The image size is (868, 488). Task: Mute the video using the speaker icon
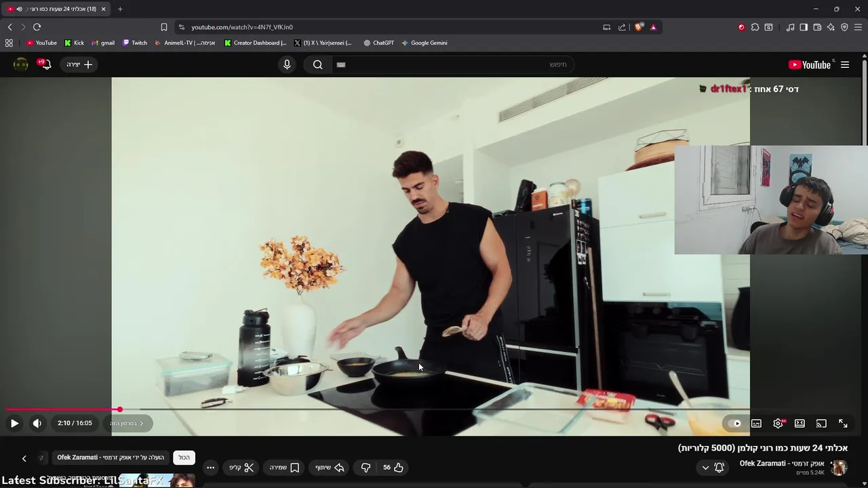pyautogui.click(x=37, y=423)
